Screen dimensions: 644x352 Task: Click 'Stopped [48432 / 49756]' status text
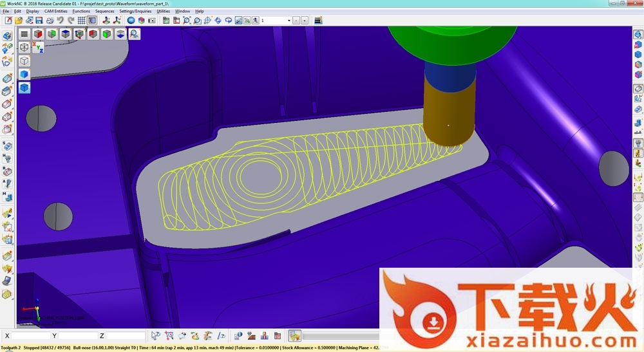47,348
